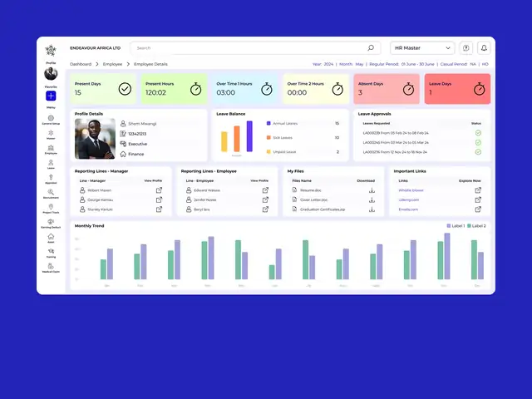This screenshot has width=532, height=399.
Task: Click the Present Hours card
Action: pos(174,89)
